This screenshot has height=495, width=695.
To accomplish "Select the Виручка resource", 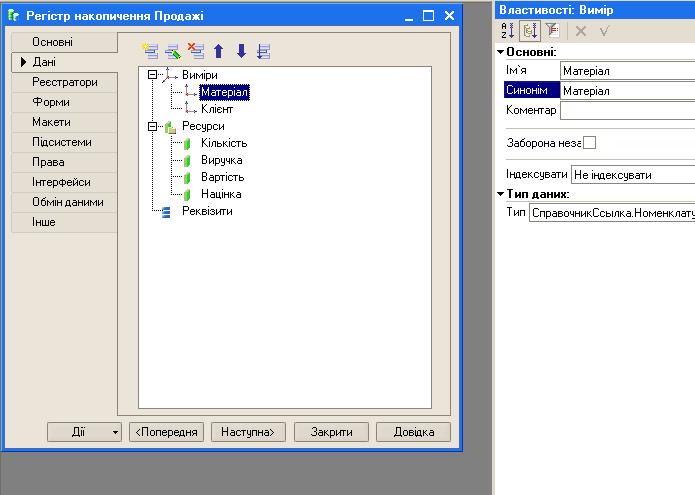I will click(221, 160).
